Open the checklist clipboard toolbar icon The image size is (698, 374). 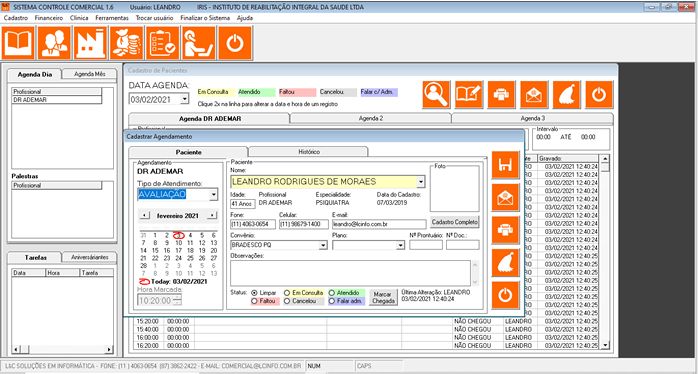click(x=162, y=43)
